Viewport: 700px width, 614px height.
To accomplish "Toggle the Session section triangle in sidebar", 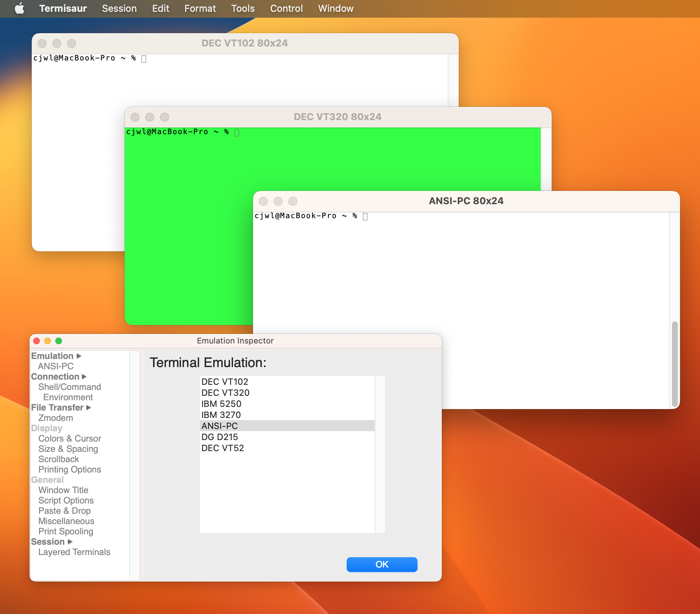I will coord(70,542).
